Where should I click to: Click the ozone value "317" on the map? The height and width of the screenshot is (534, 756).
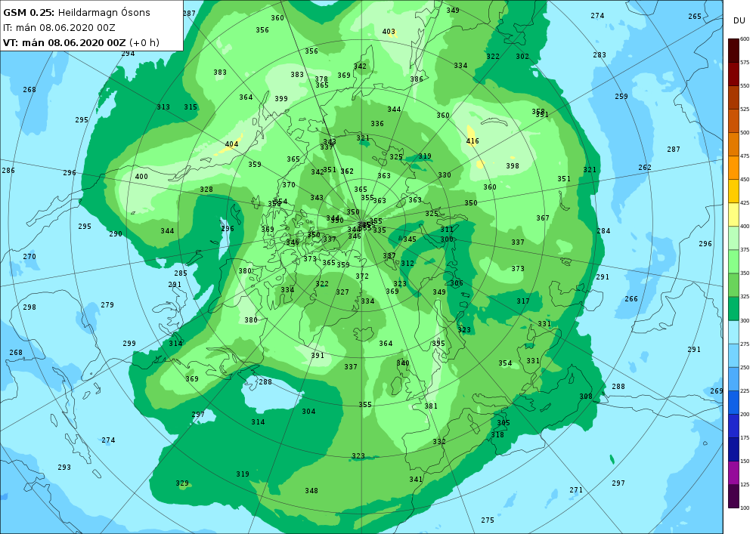click(523, 301)
